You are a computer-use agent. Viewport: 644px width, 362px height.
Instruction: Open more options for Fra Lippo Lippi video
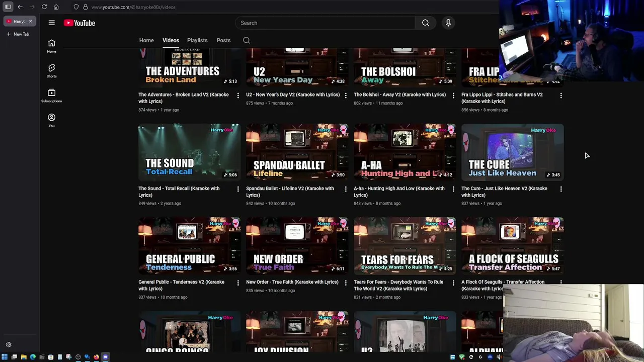(x=561, y=96)
